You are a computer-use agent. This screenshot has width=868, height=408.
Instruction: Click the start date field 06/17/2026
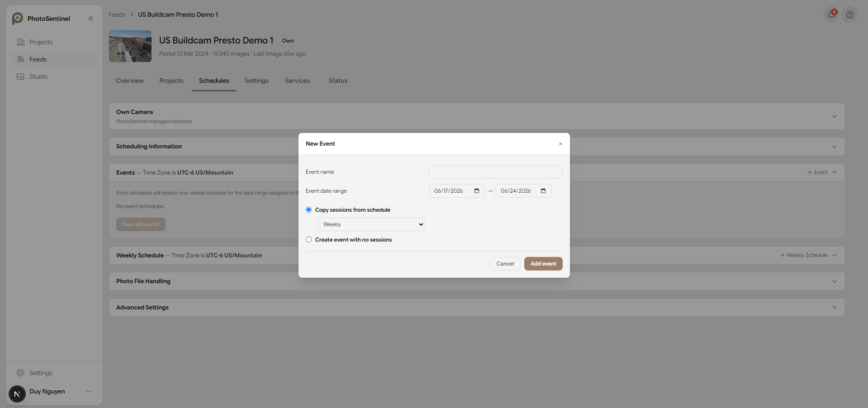pyautogui.click(x=457, y=191)
